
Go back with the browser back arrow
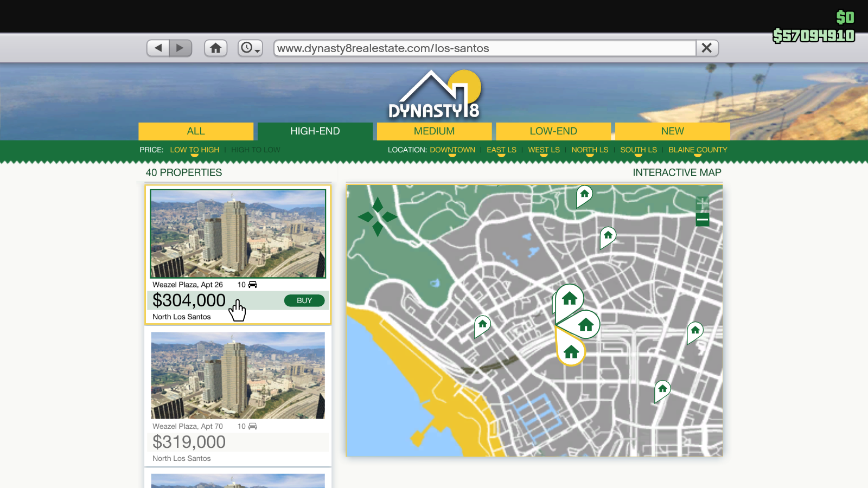pos(158,48)
